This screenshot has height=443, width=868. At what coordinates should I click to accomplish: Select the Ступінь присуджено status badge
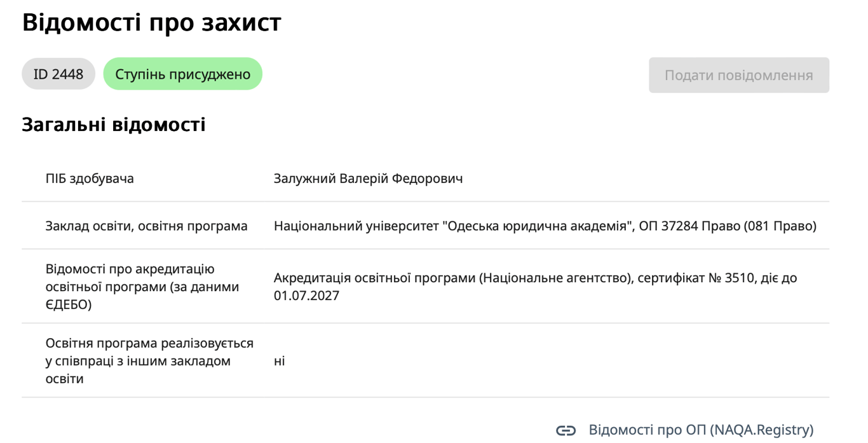tap(183, 74)
